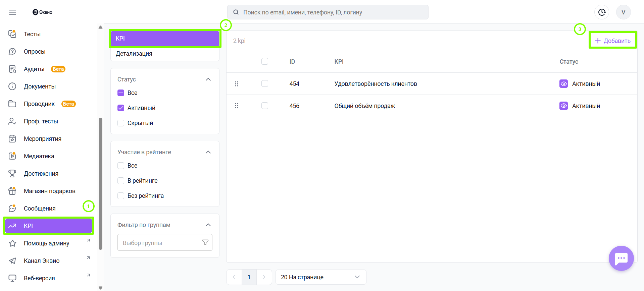The width and height of the screenshot is (644, 291).
Task: Switch to the Детализация tab
Action: coord(134,54)
